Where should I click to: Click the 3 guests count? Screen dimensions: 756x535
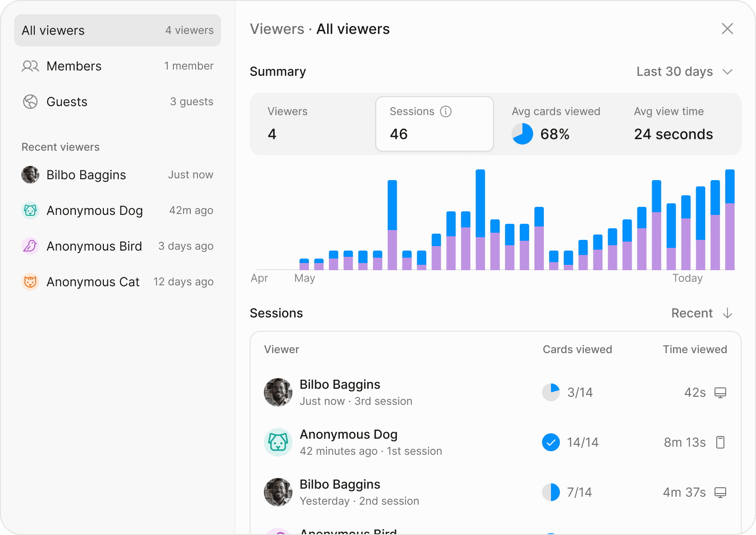click(192, 102)
